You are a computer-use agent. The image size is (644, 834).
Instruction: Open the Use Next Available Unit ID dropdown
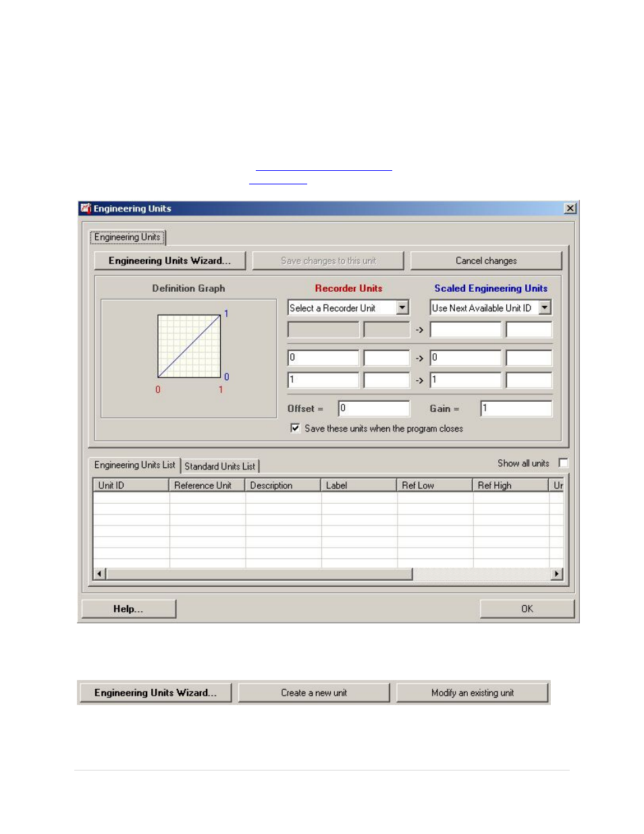tap(545, 308)
